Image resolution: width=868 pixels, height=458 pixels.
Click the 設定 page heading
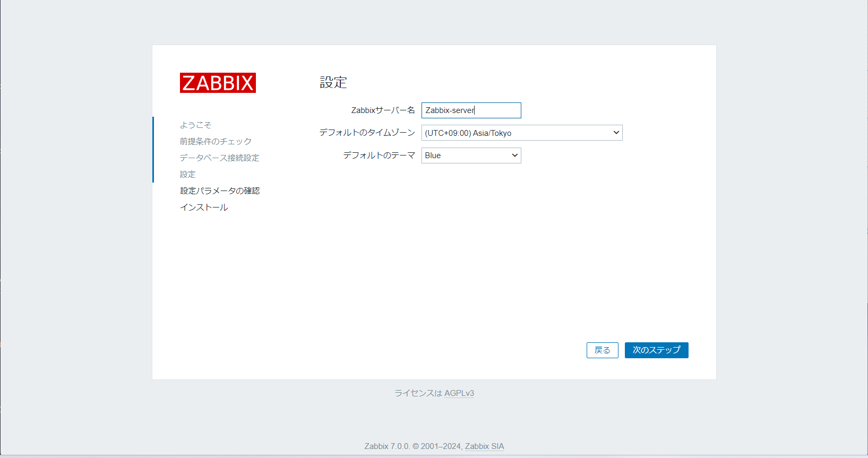click(333, 83)
